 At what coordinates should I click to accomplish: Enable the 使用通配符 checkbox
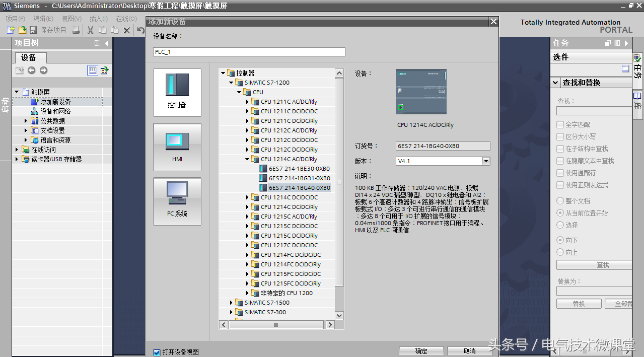coord(560,173)
